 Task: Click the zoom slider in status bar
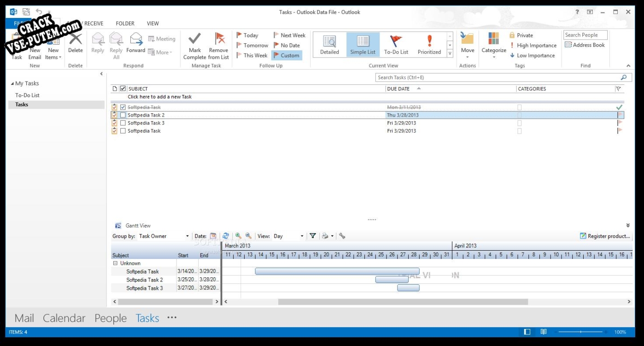(580, 332)
